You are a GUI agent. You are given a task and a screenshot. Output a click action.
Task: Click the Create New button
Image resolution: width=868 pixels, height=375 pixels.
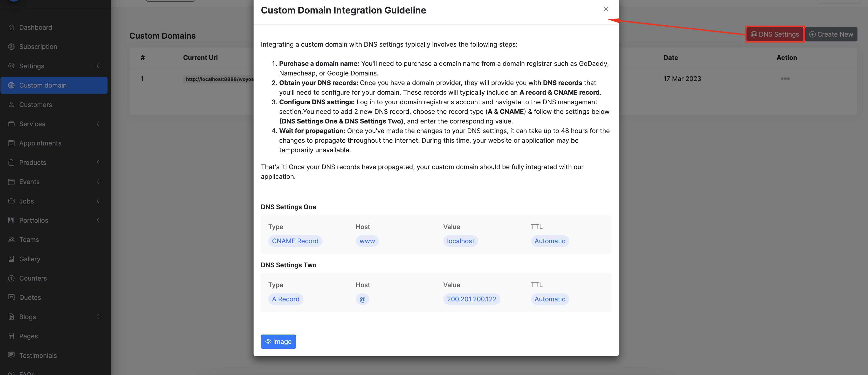(831, 34)
